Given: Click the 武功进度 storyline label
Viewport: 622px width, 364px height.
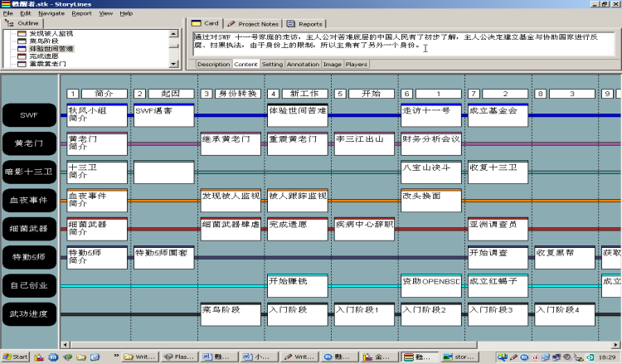Looking at the screenshot, I should [x=30, y=313].
